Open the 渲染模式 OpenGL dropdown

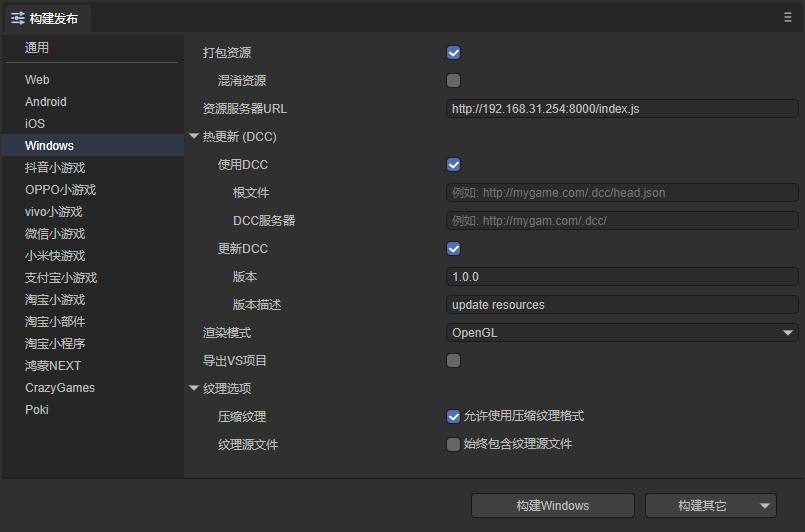point(621,333)
